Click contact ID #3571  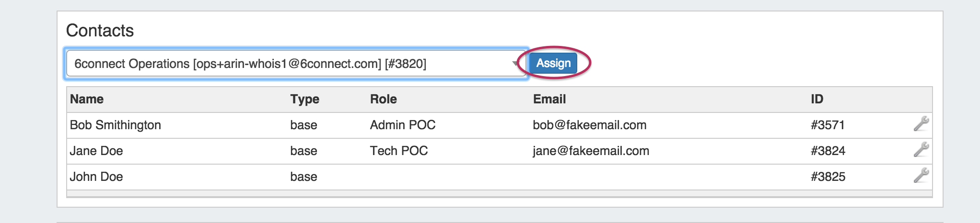pyautogui.click(x=828, y=125)
